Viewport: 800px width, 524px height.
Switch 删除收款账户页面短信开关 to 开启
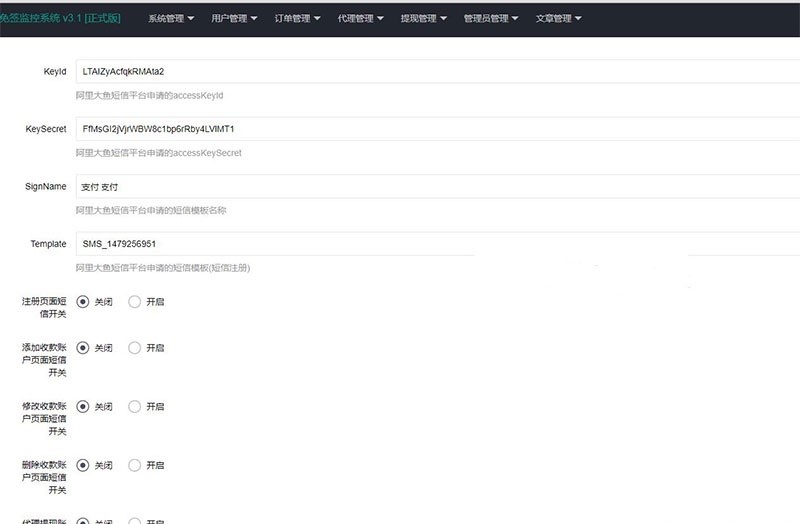click(135, 465)
